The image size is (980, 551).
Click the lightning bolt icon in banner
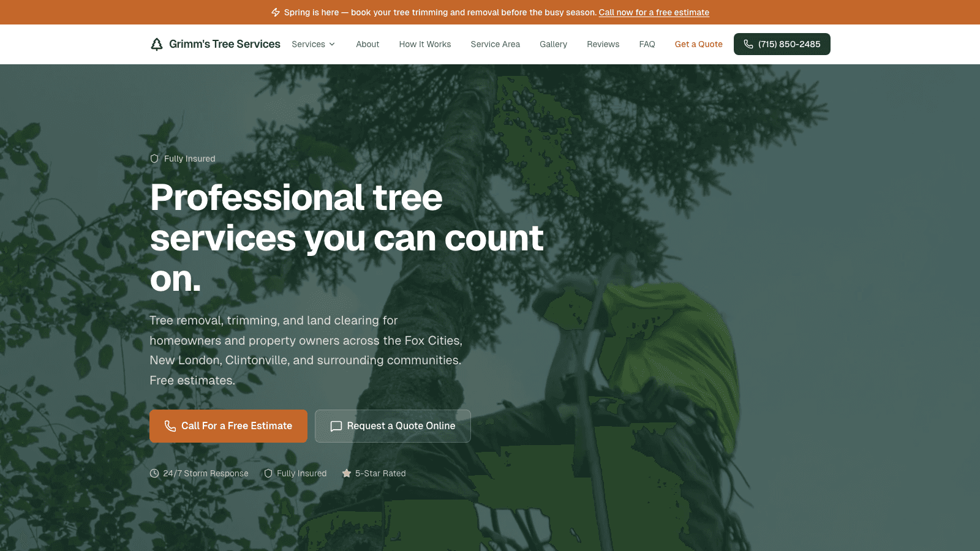(276, 12)
